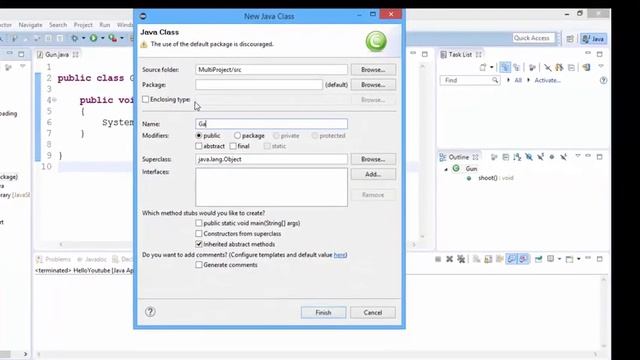Open Outline view menu triangle
Screen dimensions: 640x360
(578, 156)
